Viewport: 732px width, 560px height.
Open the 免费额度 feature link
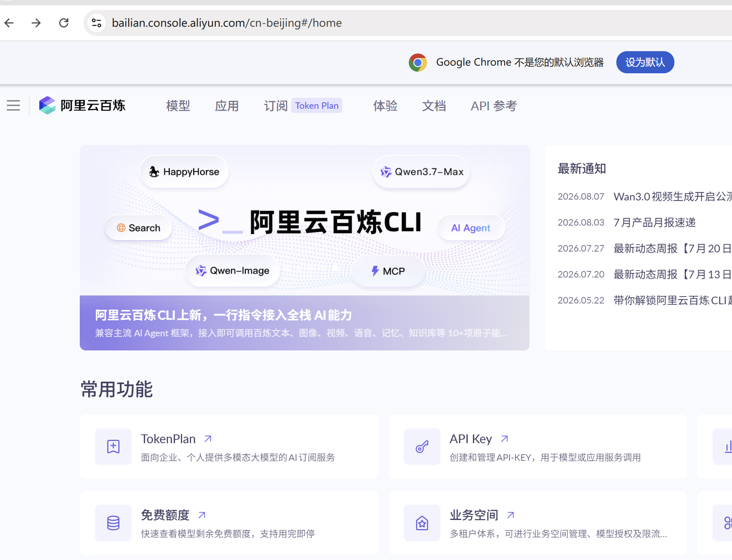click(x=165, y=515)
